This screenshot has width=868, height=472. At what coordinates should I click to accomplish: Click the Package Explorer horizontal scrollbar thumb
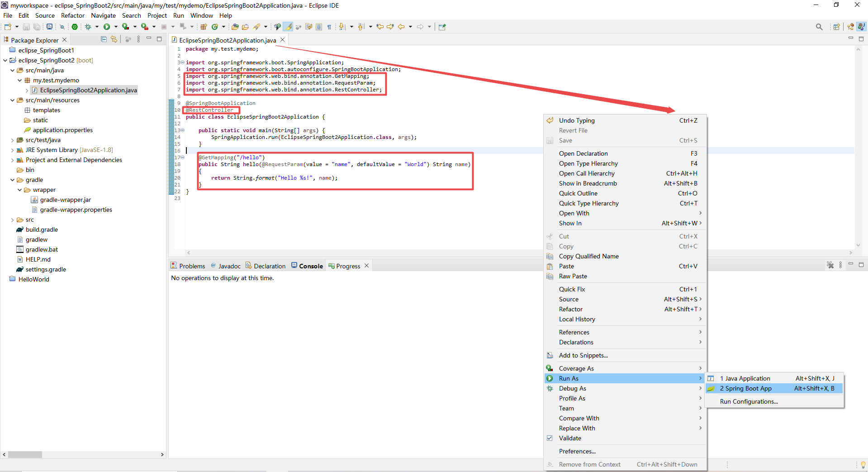coord(25,454)
